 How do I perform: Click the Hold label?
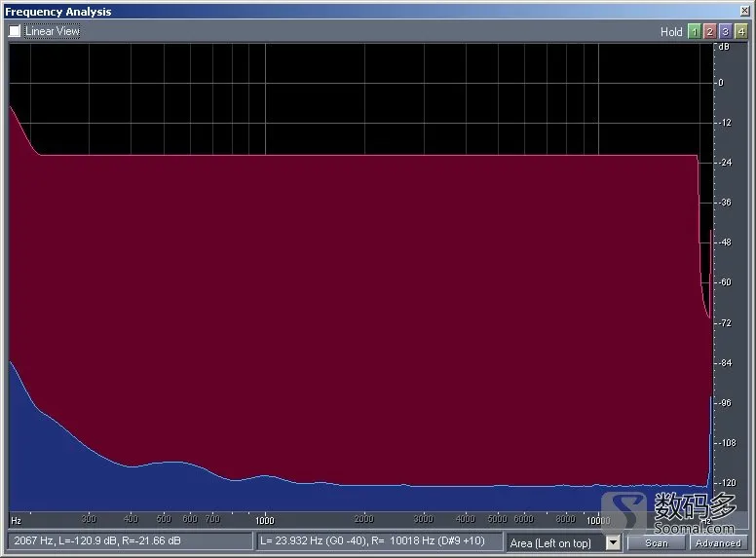(x=671, y=32)
